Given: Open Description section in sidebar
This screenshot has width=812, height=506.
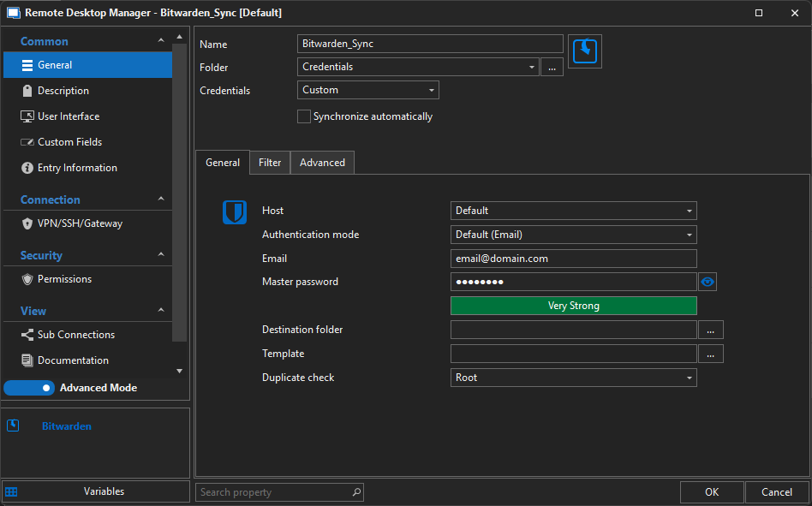Looking at the screenshot, I should [63, 91].
